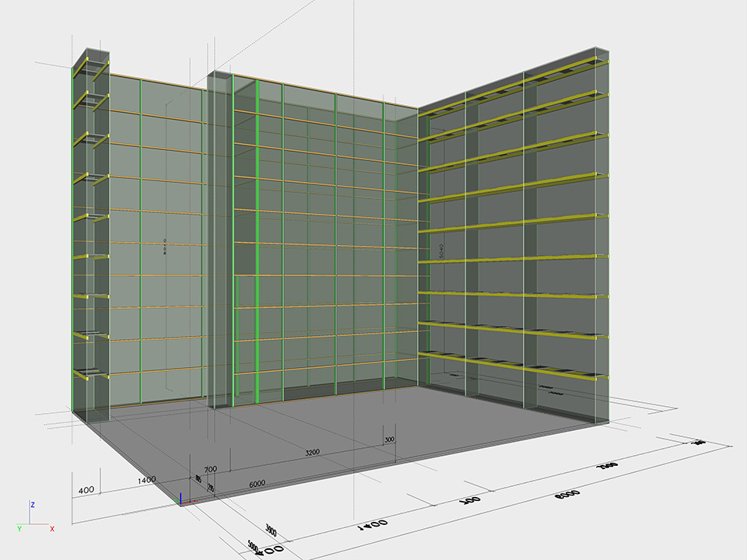Select the 3900 dimension label

[x=272, y=530]
